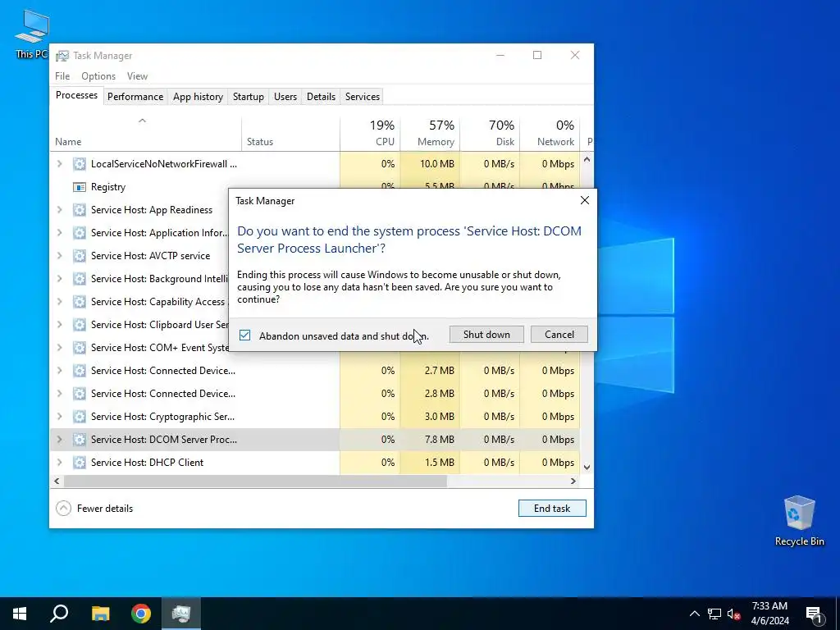
Task: Click the horizontal scrollbar thumb
Action: pos(255,481)
